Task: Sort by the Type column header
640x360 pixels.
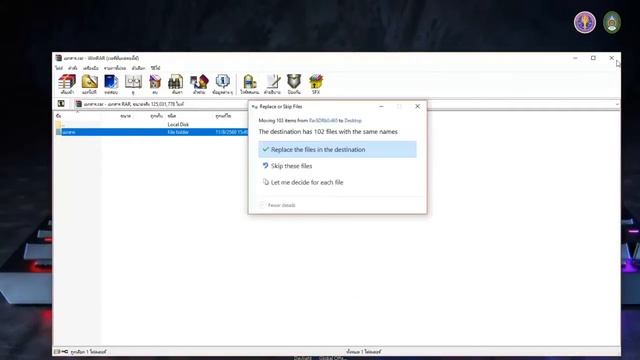Action: [x=171, y=116]
